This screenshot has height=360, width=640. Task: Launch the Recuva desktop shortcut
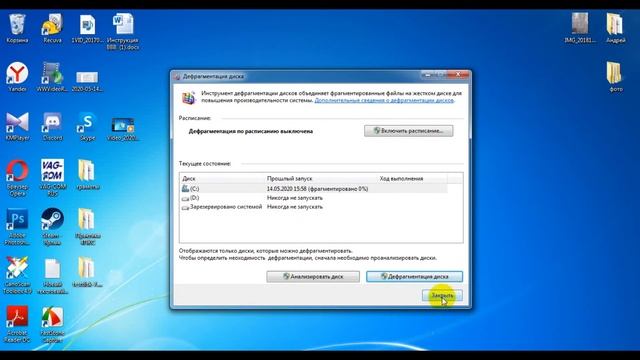coord(52,29)
